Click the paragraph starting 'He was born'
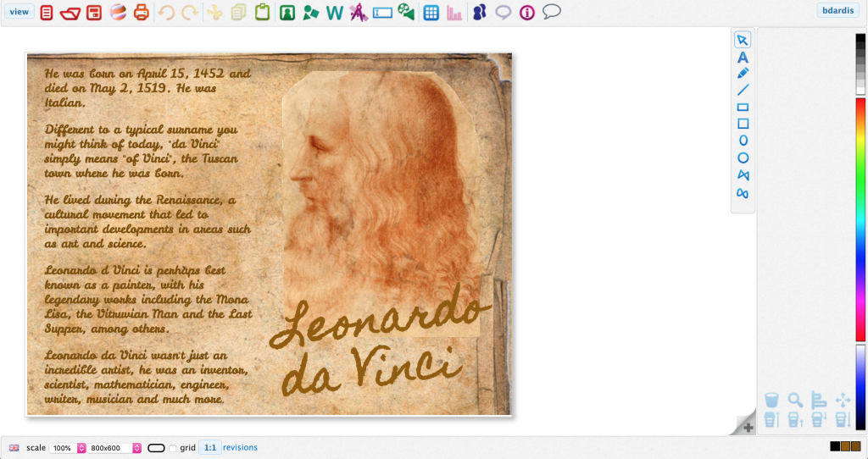The width and height of the screenshot is (868, 459). 147,88
